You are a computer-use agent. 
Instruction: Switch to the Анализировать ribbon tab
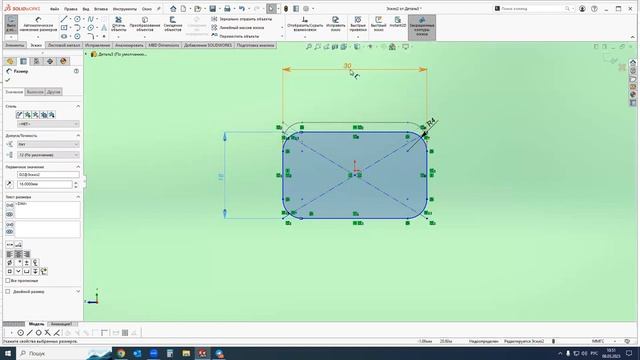pos(129,45)
